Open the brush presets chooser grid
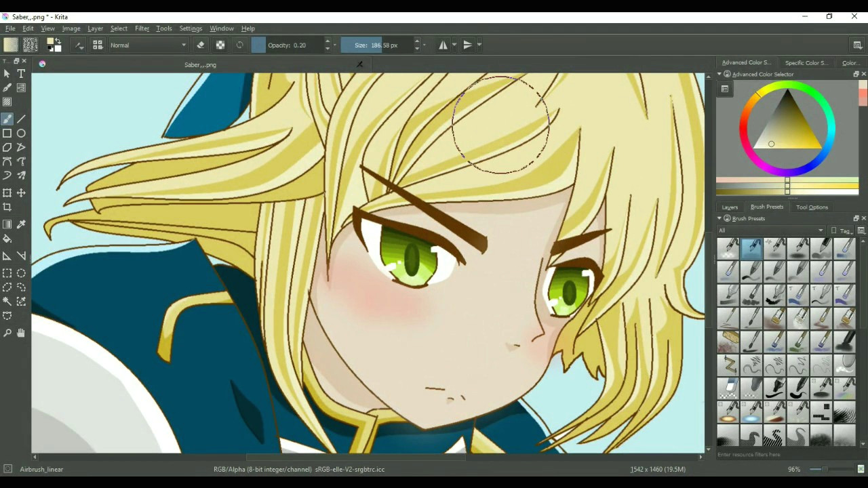The image size is (868, 488). pyautogui.click(x=98, y=45)
